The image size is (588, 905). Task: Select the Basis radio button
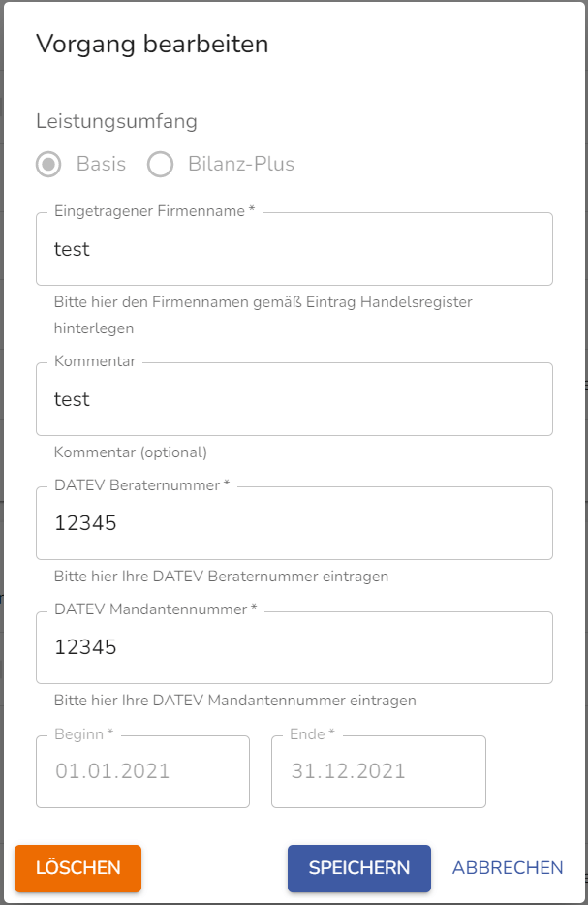coord(48,164)
